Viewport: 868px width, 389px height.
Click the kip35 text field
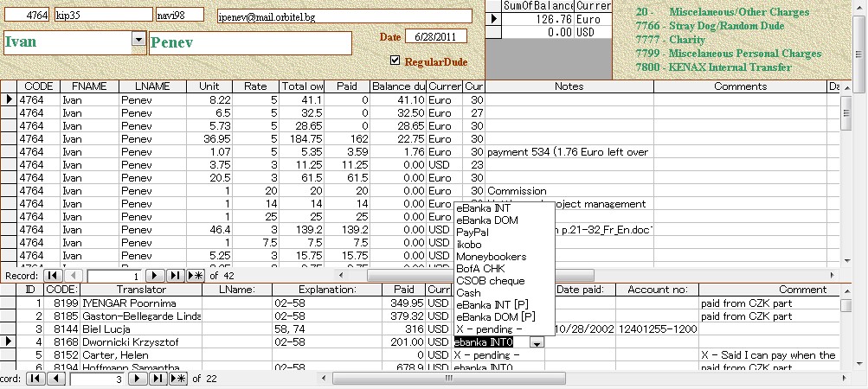tap(104, 15)
